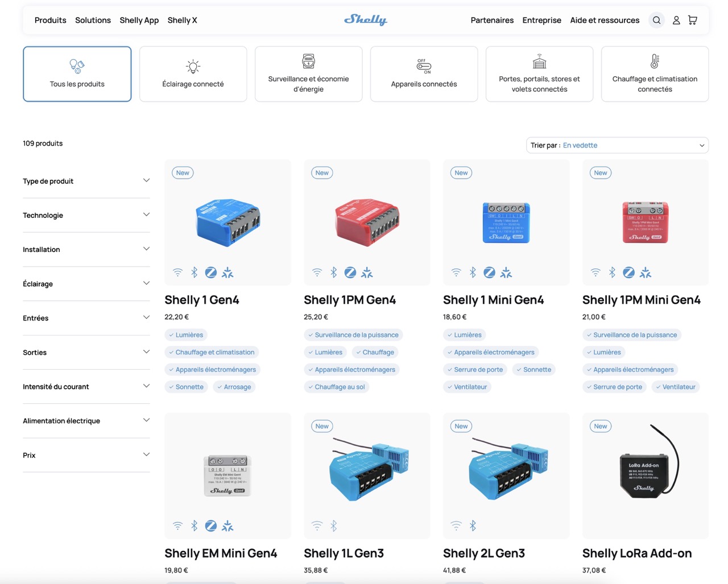The width and height of the screenshot is (728, 584).
Task: Select the Zigbee icon under Shelly 1PM Gen4
Action: 350,272
